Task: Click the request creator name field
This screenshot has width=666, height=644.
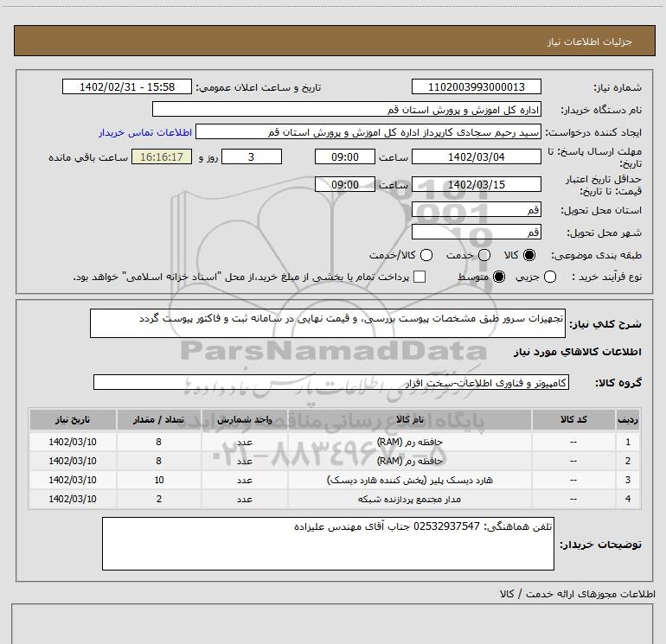Action: [368, 132]
